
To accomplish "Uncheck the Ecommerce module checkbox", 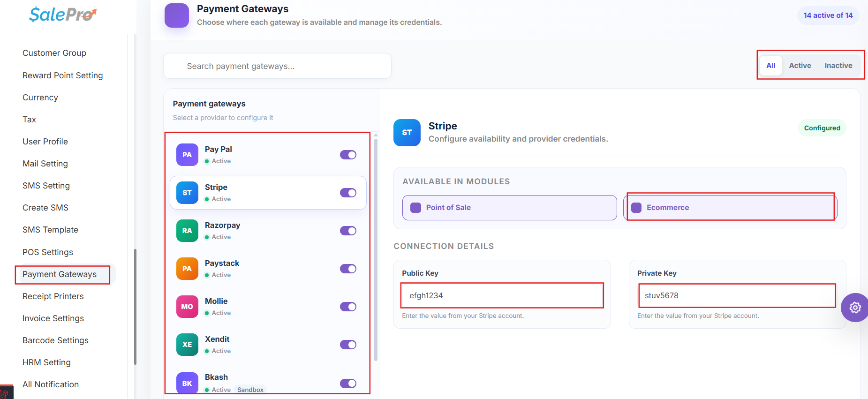I will tap(636, 208).
